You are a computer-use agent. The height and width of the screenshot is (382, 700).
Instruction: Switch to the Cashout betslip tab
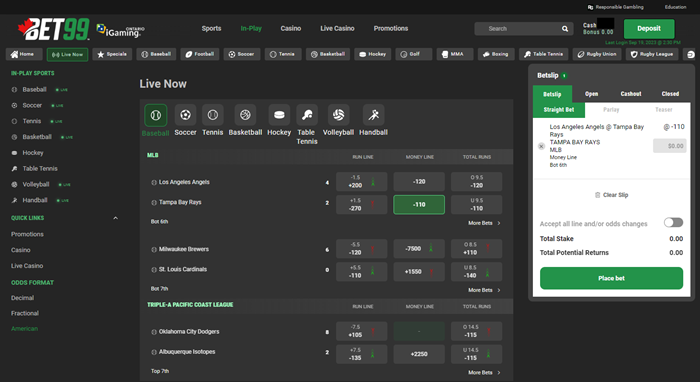pos(631,94)
